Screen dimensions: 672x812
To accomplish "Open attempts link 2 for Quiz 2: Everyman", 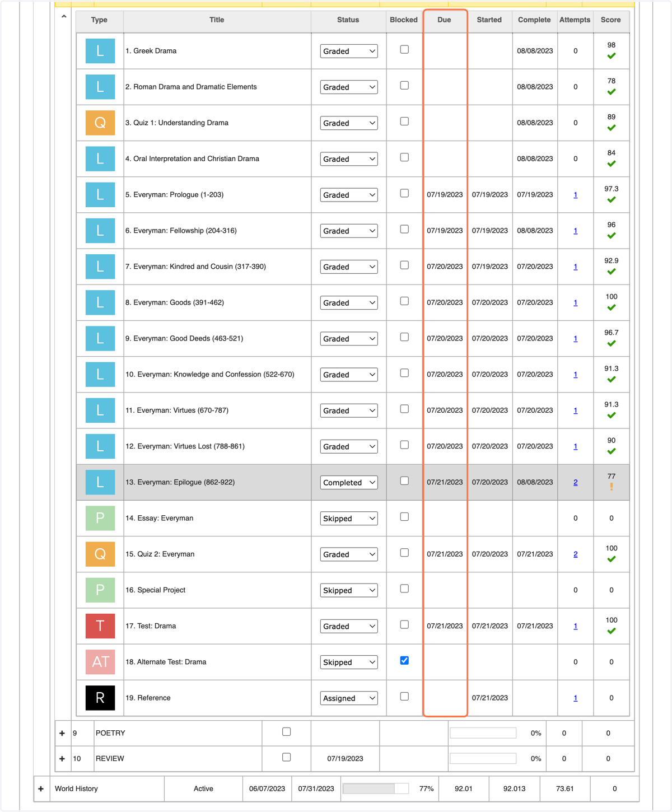I will pos(575,554).
